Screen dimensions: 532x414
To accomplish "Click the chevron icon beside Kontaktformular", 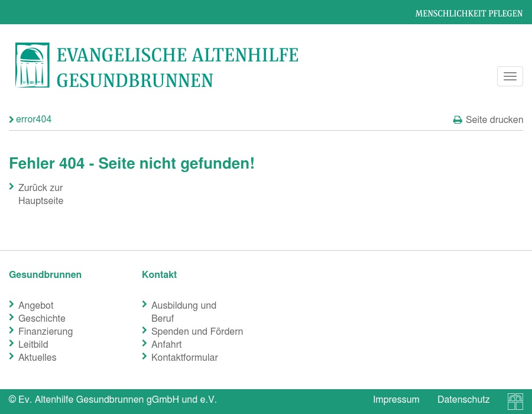I will click(x=145, y=356).
